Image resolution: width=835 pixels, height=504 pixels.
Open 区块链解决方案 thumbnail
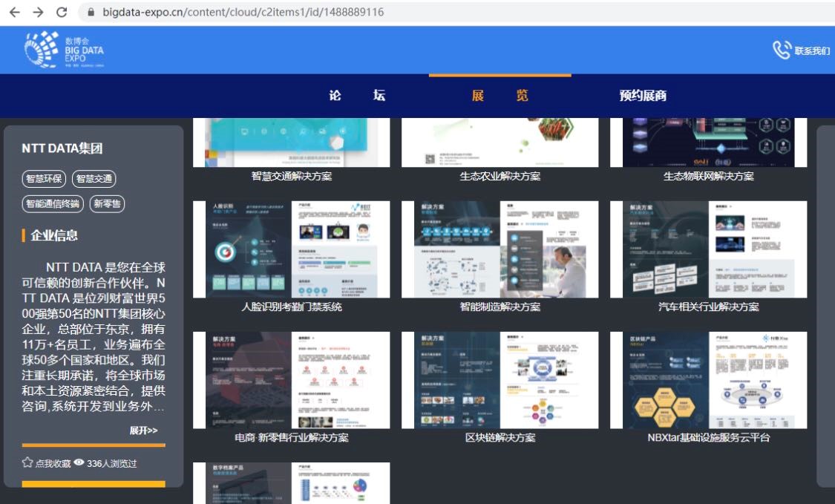500,380
